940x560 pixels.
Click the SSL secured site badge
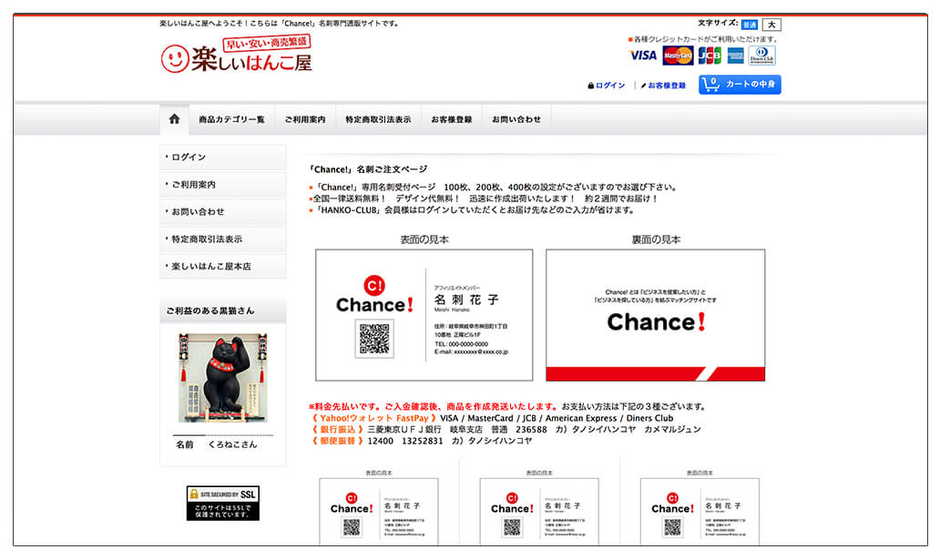pos(222,503)
